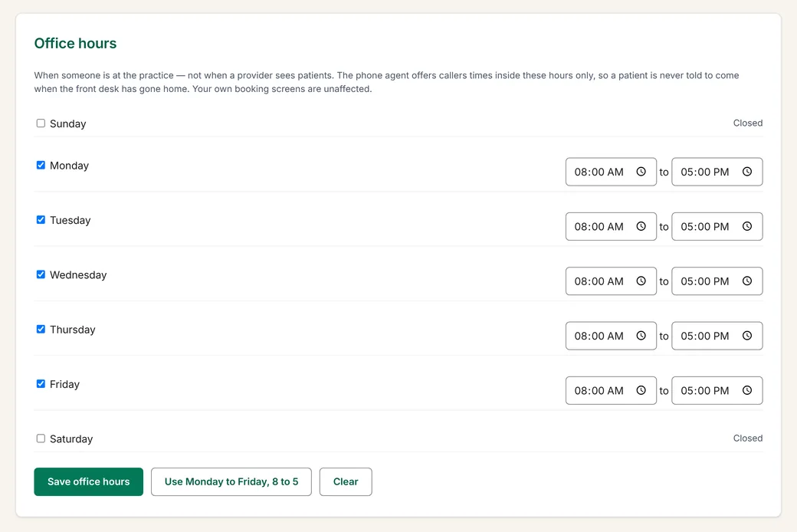Edit Wednesday's 08:00 AM opening time field

(611, 281)
